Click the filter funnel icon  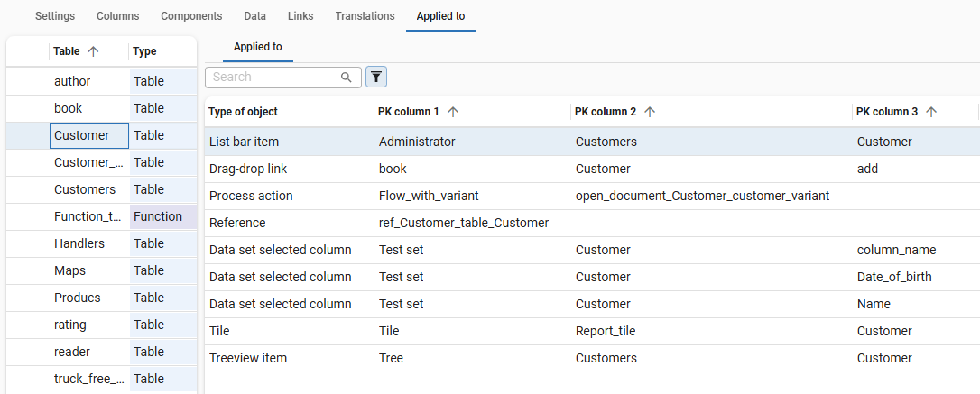pos(375,78)
